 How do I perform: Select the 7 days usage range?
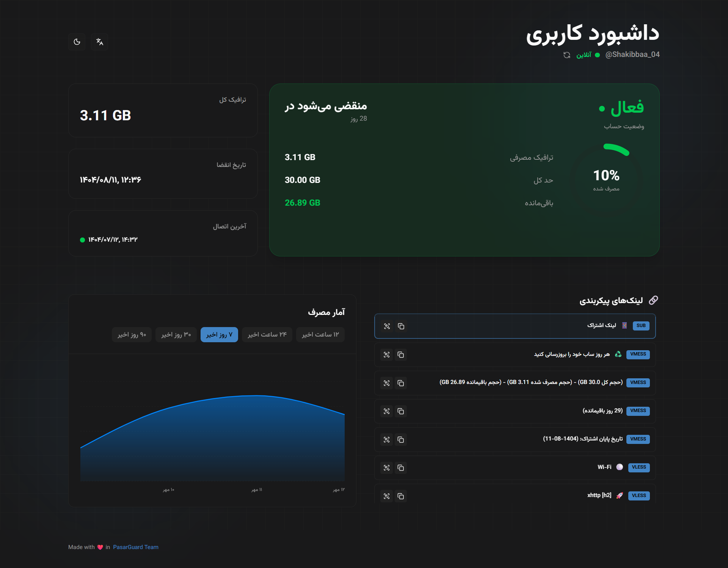click(219, 335)
